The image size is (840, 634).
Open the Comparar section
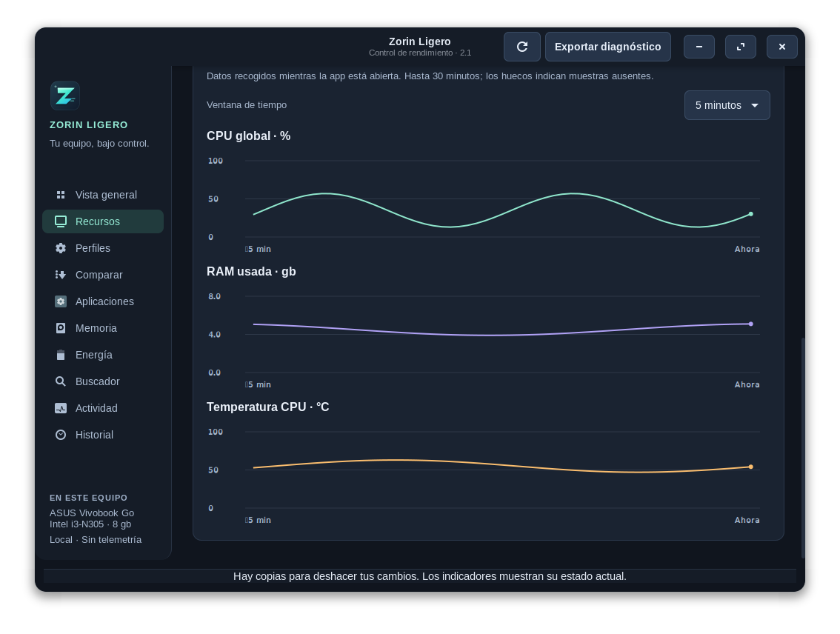click(x=103, y=275)
